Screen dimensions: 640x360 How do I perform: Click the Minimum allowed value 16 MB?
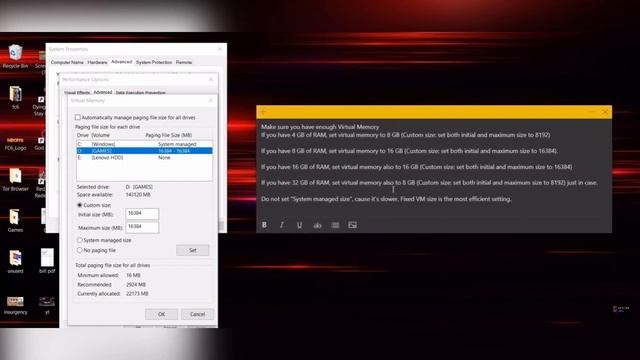point(133,276)
